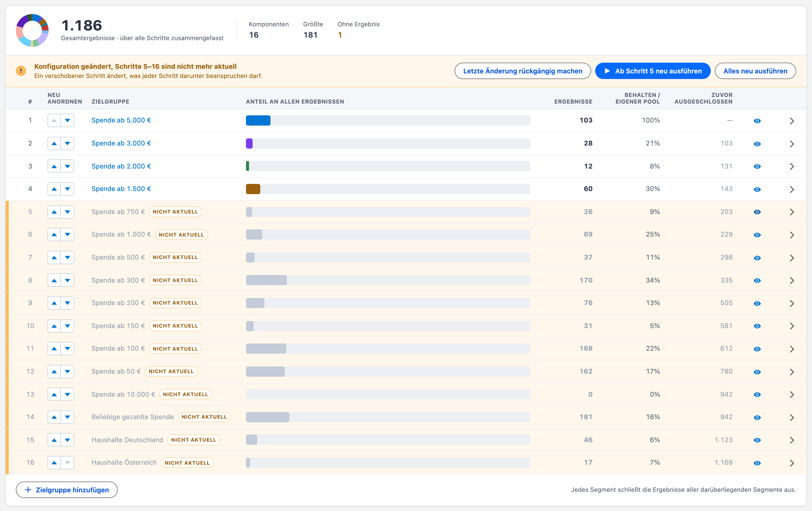The width and height of the screenshot is (812, 511).
Task: Click 'NICHT AKTUELL' badge on 'Spende ab 750 €'
Action: (x=175, y=212)
